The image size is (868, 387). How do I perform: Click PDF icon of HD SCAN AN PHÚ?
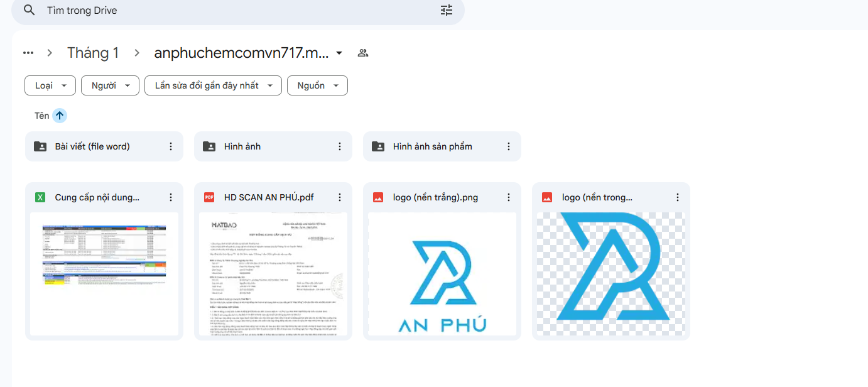coord(209,197)
